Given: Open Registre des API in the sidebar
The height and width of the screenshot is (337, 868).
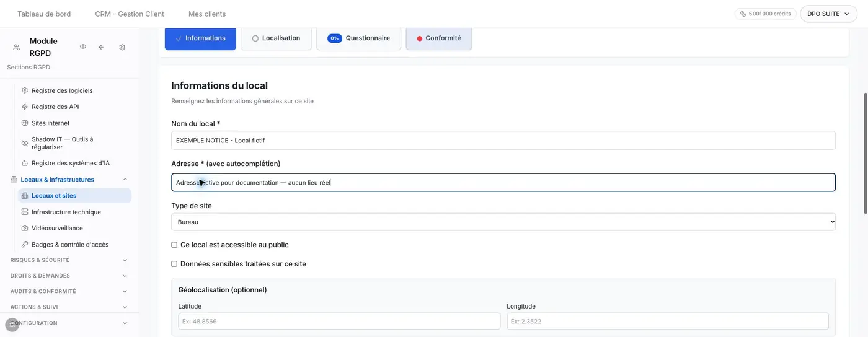Looking at the screenshot, I should [74, 107].
